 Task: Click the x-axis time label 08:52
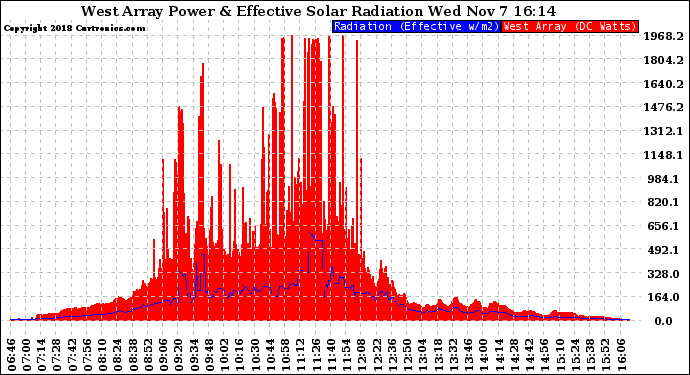tap(149, 355)
